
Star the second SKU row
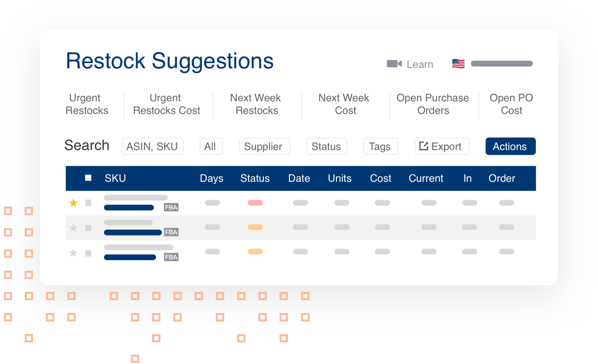(74, 228)
